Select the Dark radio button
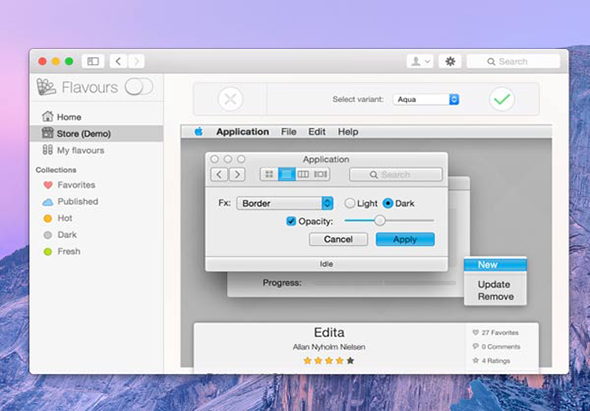590x411 pixels. [x=388, y=204]
